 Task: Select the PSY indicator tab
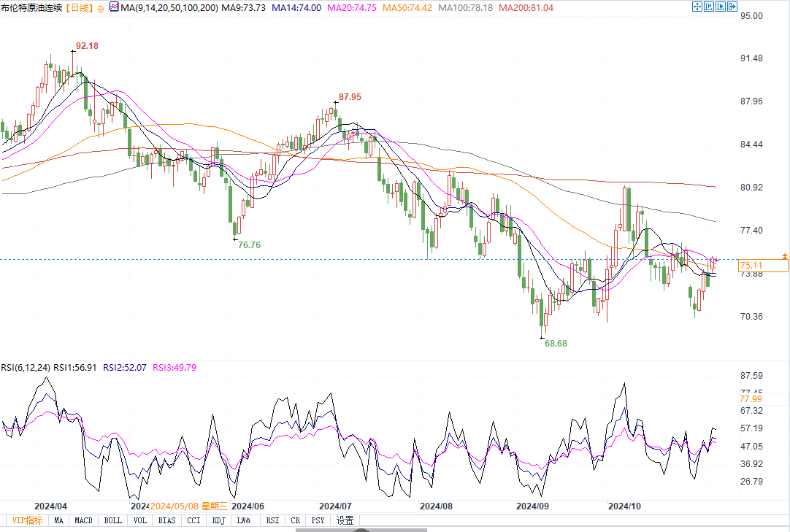click(318, 520)
